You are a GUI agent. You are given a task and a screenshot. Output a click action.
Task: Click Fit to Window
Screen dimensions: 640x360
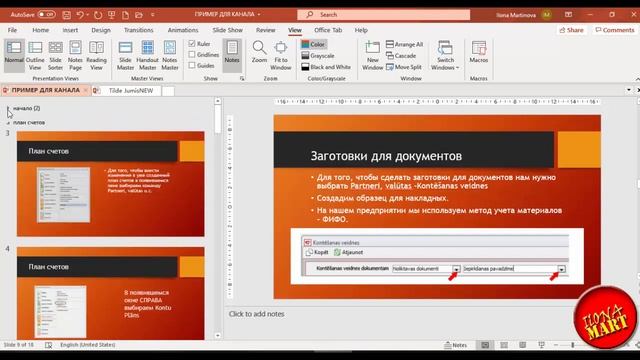coord(281,56)
